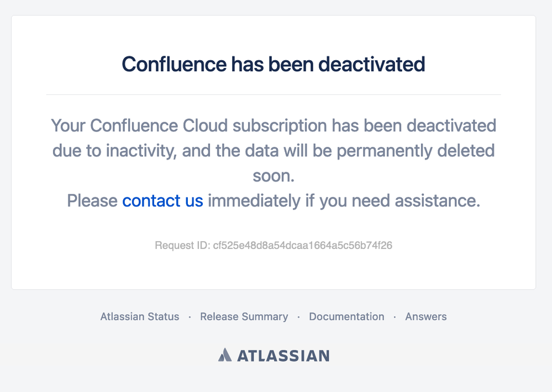Select the request ID hash starting cf525e48
The image size is (552, 392).
click(x=303, y=245)
